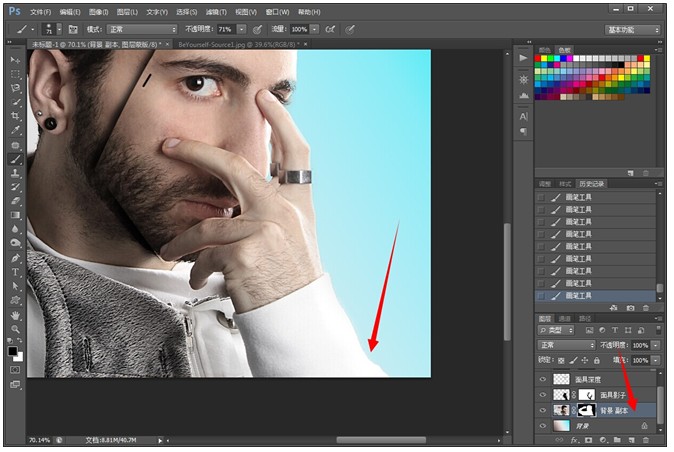Select the Rectangular Marquee tool
Viewport: 674px width, 452px height.
[x=15, y=74]
